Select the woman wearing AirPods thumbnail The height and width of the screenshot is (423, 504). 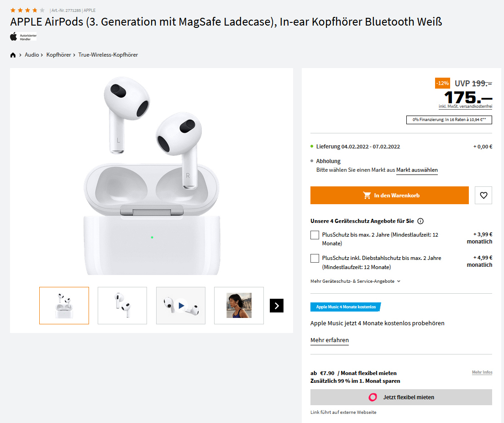tap(239, 306)
